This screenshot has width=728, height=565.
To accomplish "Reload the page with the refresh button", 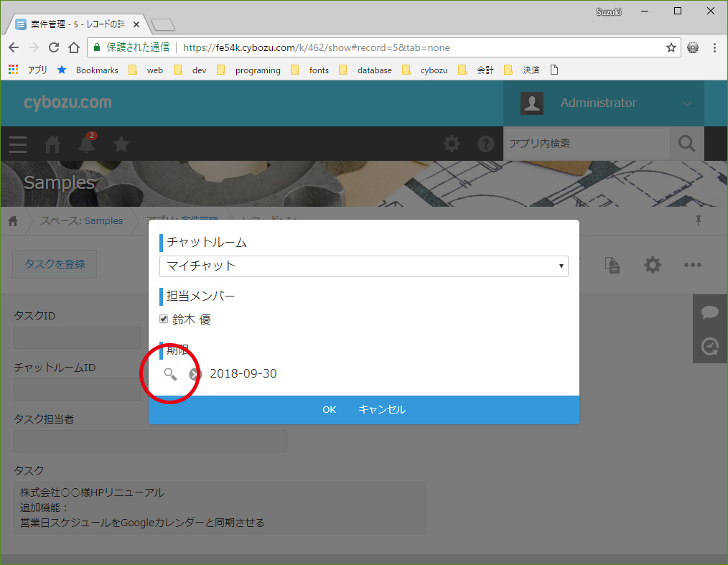I will click(53, 47).
